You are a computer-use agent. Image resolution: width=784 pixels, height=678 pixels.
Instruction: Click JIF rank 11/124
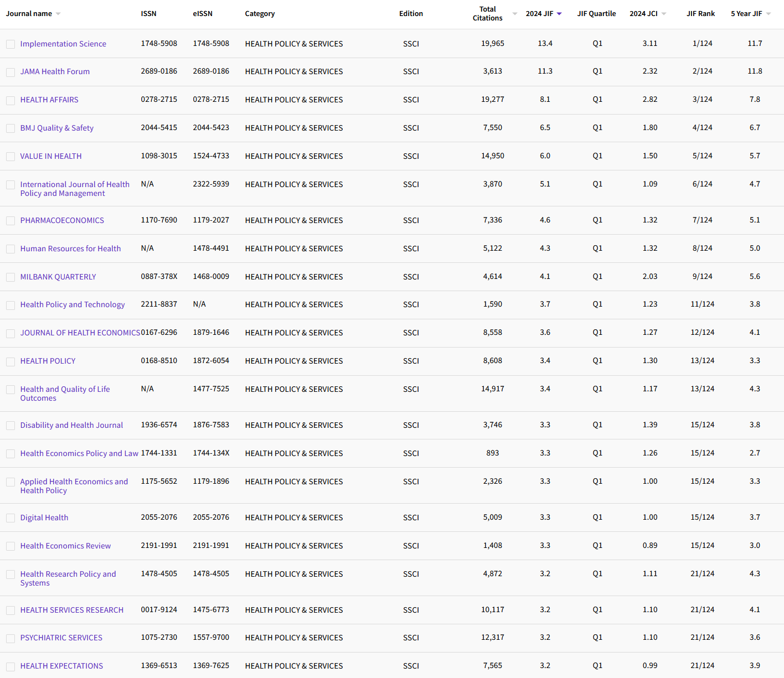coord(702,304)
